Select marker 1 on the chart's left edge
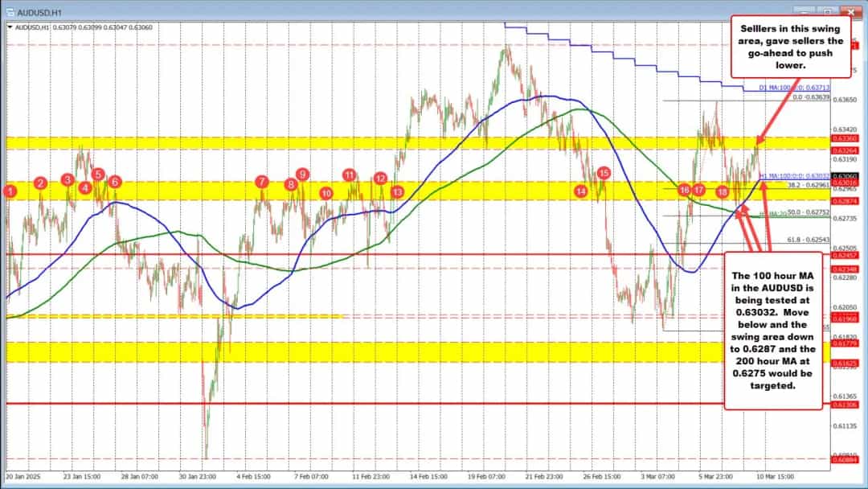 click(10, 191)
